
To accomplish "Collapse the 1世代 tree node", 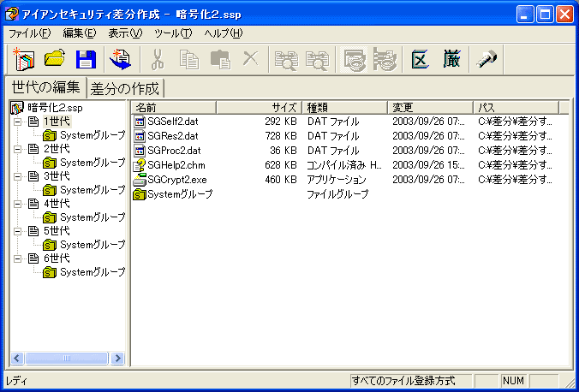I will [x=18, y=122].
